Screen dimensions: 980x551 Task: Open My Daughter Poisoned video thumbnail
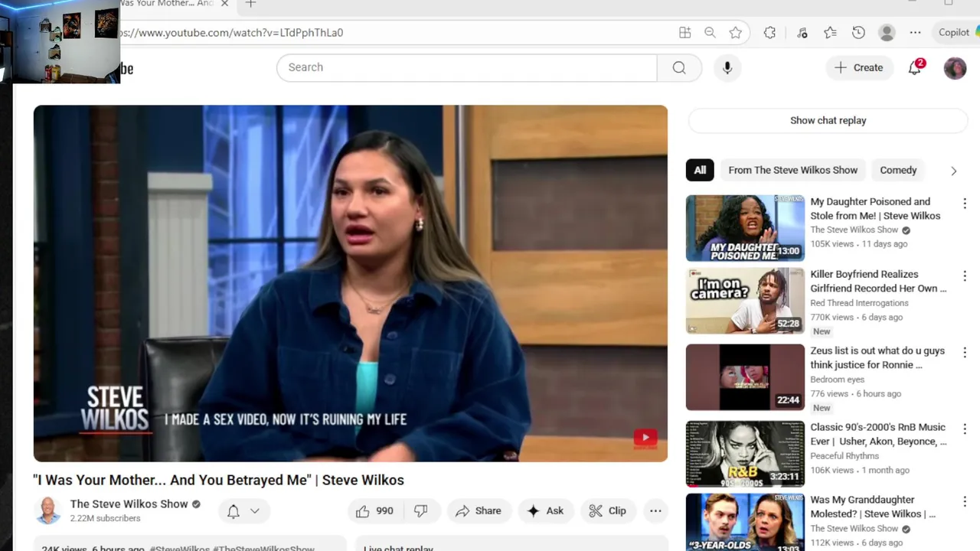pos(745,228)
